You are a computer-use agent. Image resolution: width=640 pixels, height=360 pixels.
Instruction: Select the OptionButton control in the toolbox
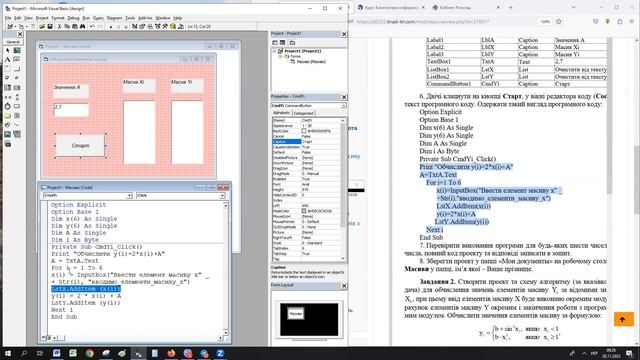[17, 78]
